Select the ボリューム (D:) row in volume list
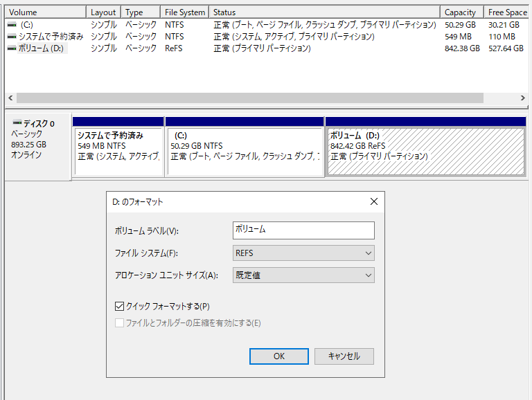This screenshot has width=532, height=400. click(x=266, y=48)
